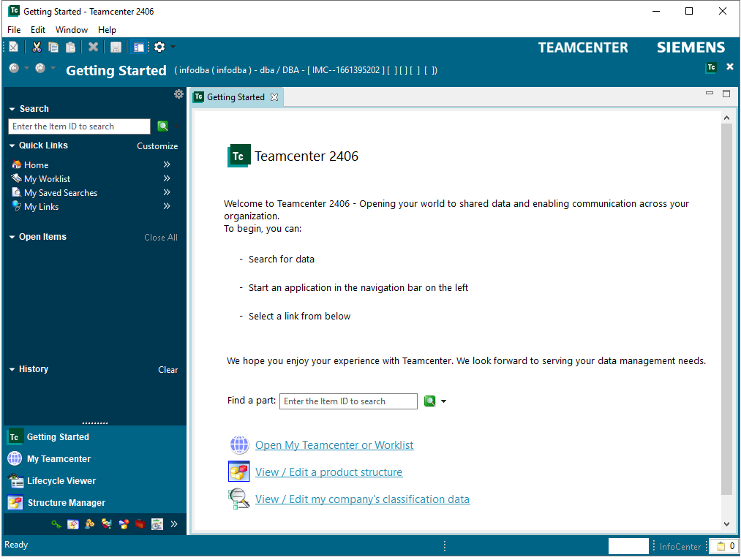Screen dimensions: 741x560
Task: Click the Delete X toolbar icon
Action: (x=93, y=47)
